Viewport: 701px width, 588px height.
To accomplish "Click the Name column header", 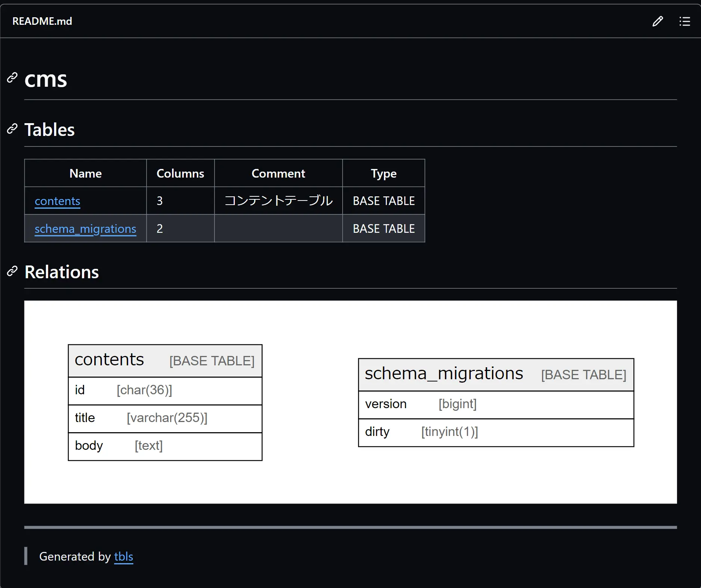I will tap(85, 173).
